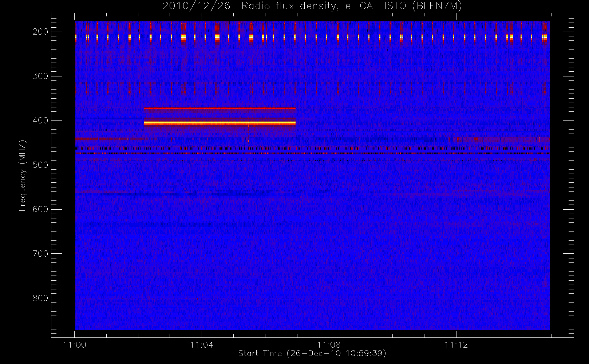Click the 11:00 time axis label
Viewport: 589px width, 364px height.
coord(75,345)
